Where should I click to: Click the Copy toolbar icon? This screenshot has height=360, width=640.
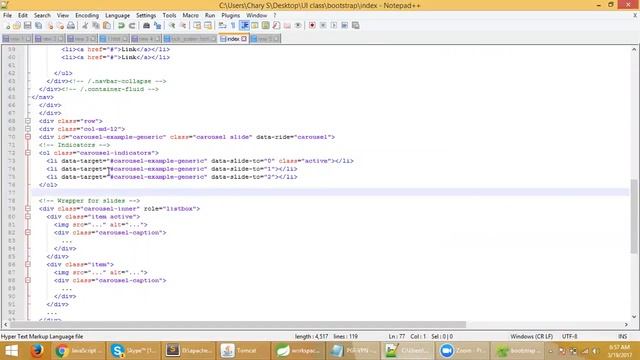pyautogui.click(x=96, y=25)
